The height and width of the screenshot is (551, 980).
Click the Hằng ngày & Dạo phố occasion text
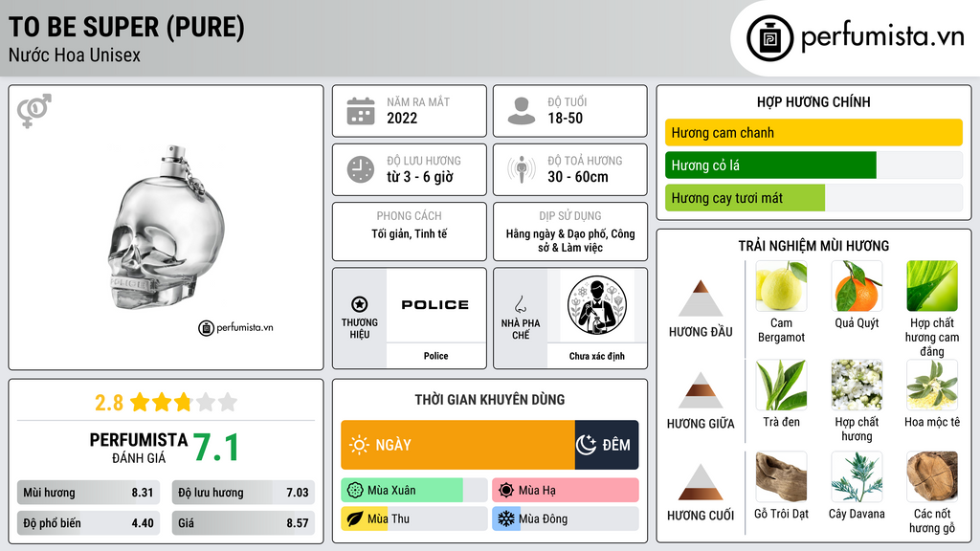[570, 240]
